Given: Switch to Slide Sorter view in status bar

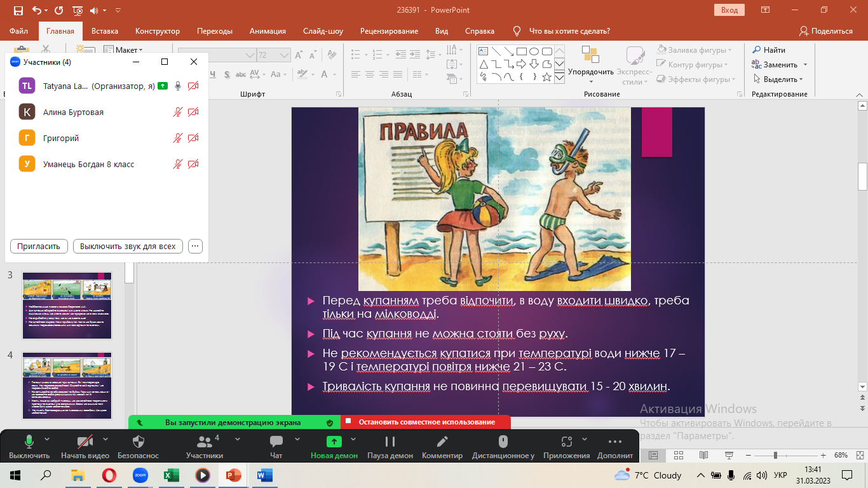Looking at the screenshot, I should [x=678, y=455].
